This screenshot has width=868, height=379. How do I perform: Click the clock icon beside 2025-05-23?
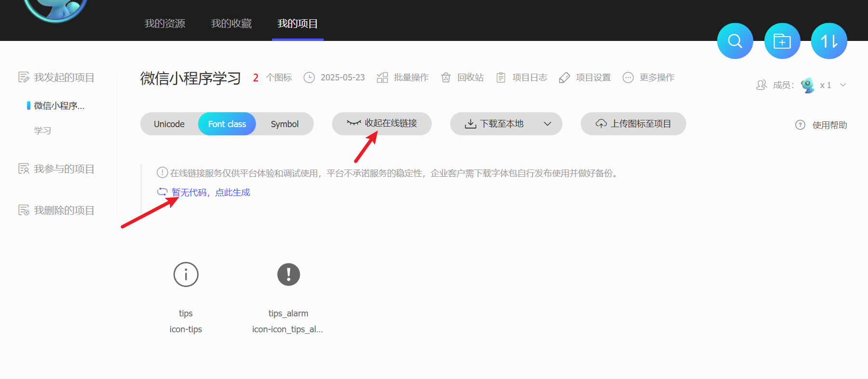pos(309,78)
